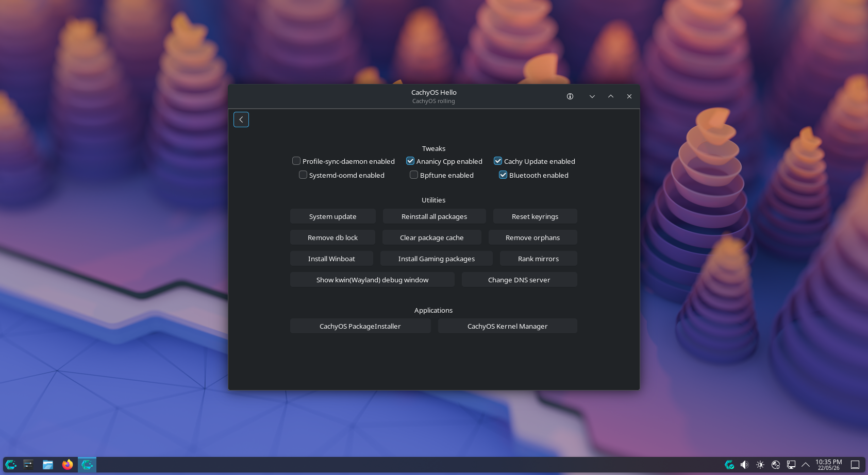Image resolution: width=868 pixels, height=475 pixels.
Task: Minimize the CachyOS Hello window
Action: click(592, 96)
